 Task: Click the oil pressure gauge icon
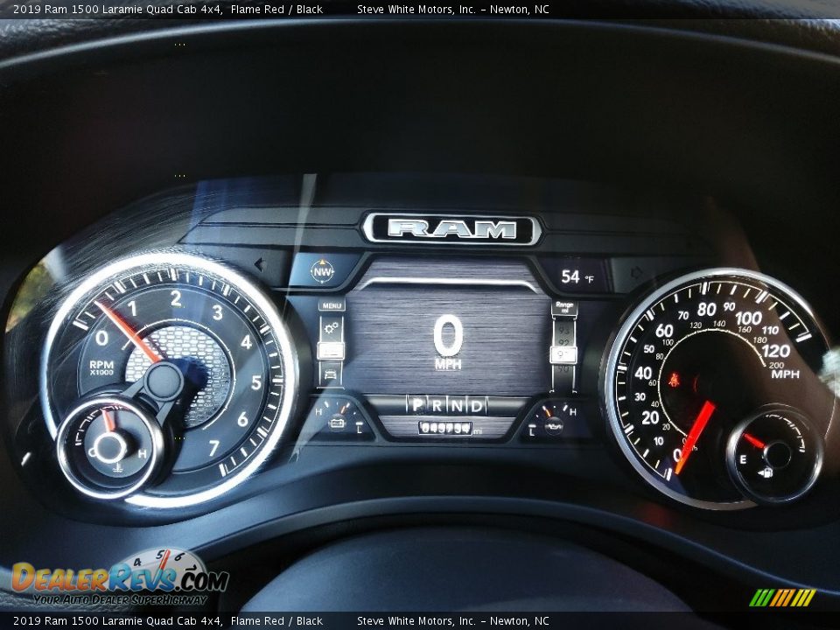coord(555,427)
